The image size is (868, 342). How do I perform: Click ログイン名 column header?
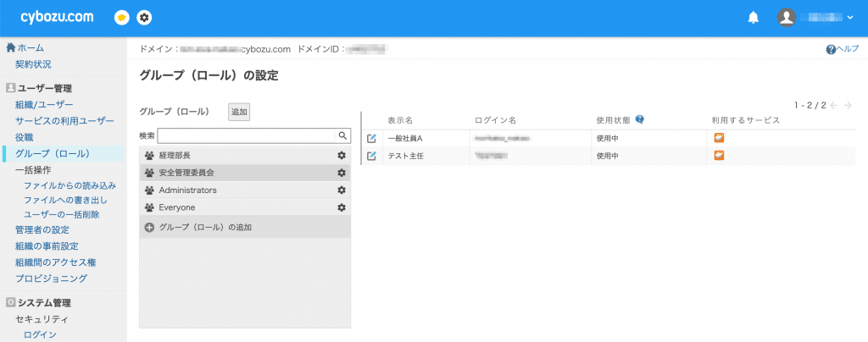click(495, 120)
